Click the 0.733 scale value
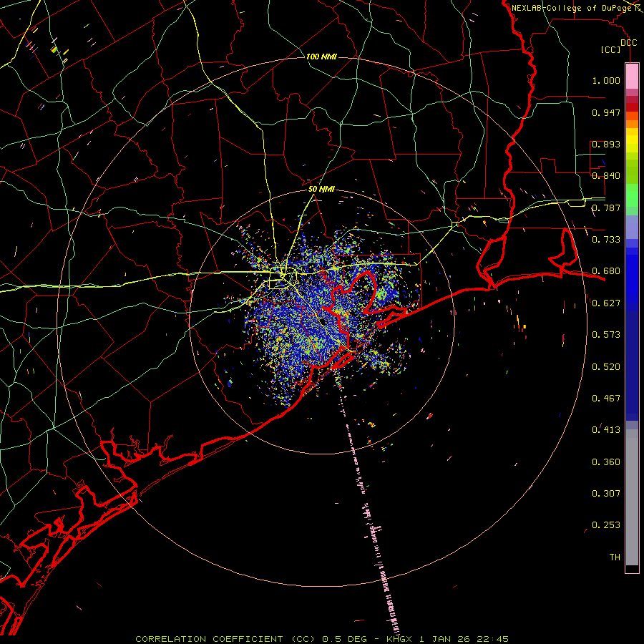 pyautogui.click(x=606, y=240)
